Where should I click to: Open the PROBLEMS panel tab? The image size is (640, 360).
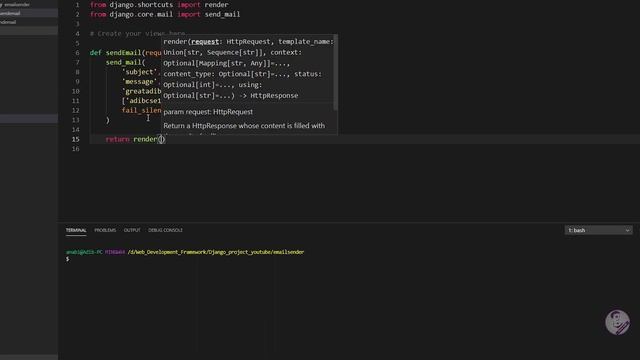105,230
